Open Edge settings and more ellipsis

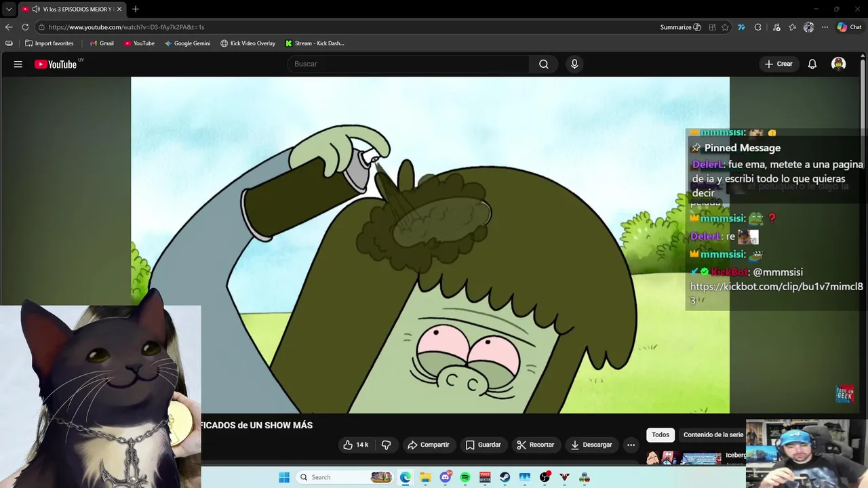point(825,27)
